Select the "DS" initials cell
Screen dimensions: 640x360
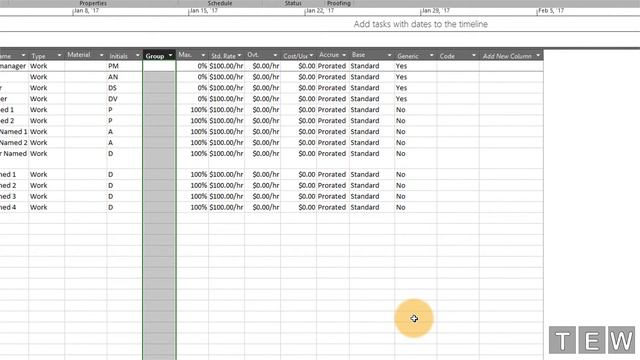124,88
